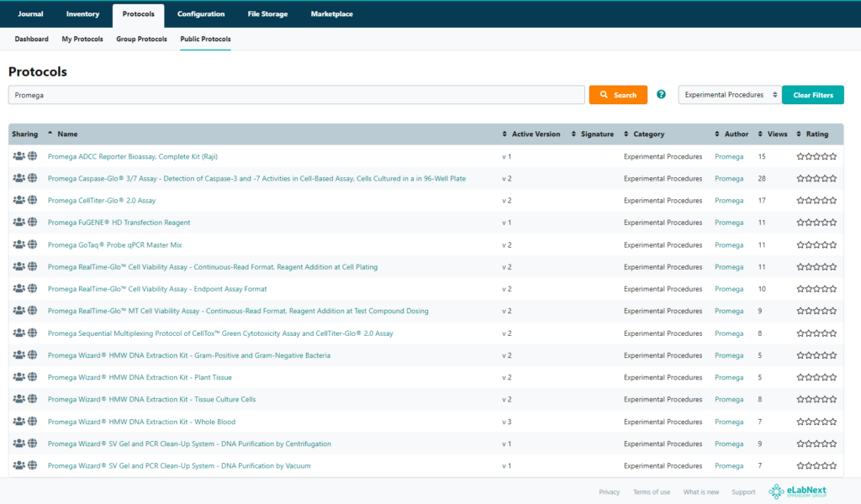Image resolution: width=861 pixels, height=504 pixels.
Task: Switch to Group Protocols sub-tab
Action: (x=141, y=39)
